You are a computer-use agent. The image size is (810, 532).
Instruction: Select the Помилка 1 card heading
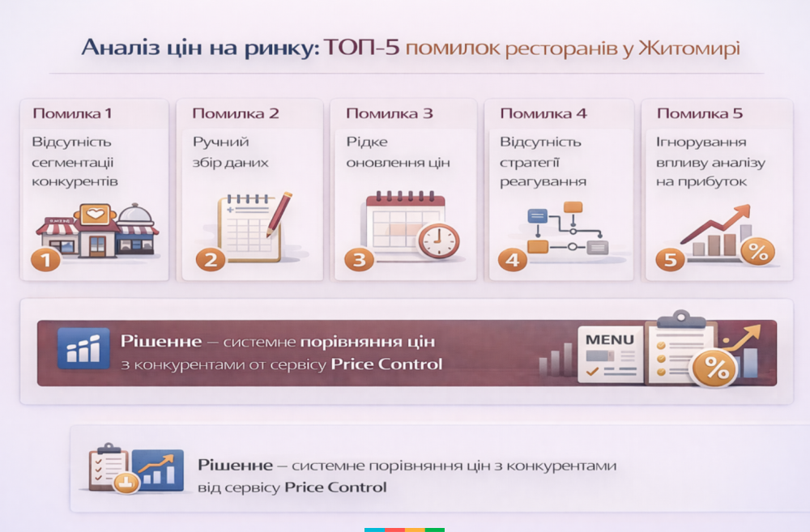pos(72,113)
